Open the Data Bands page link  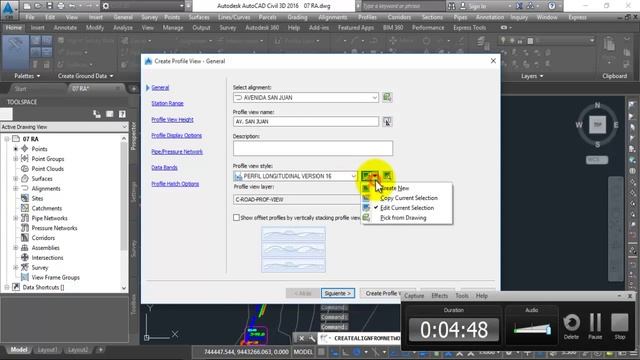[164, 167]
